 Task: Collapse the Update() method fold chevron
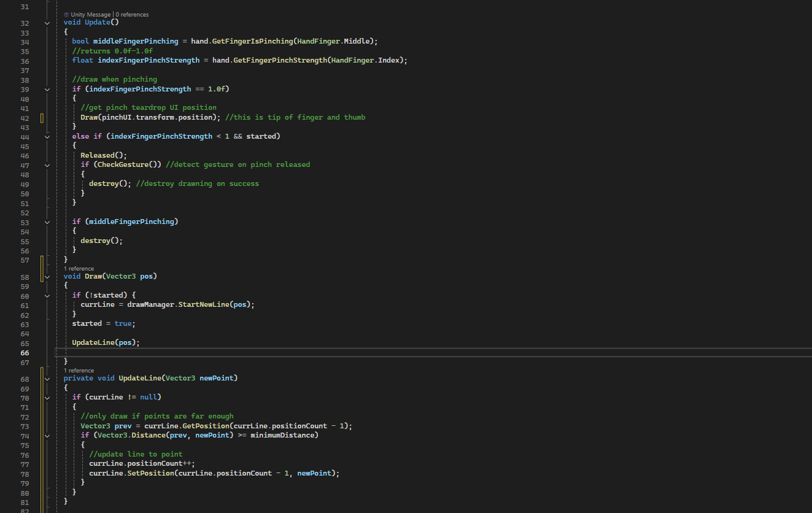point(47,23)
